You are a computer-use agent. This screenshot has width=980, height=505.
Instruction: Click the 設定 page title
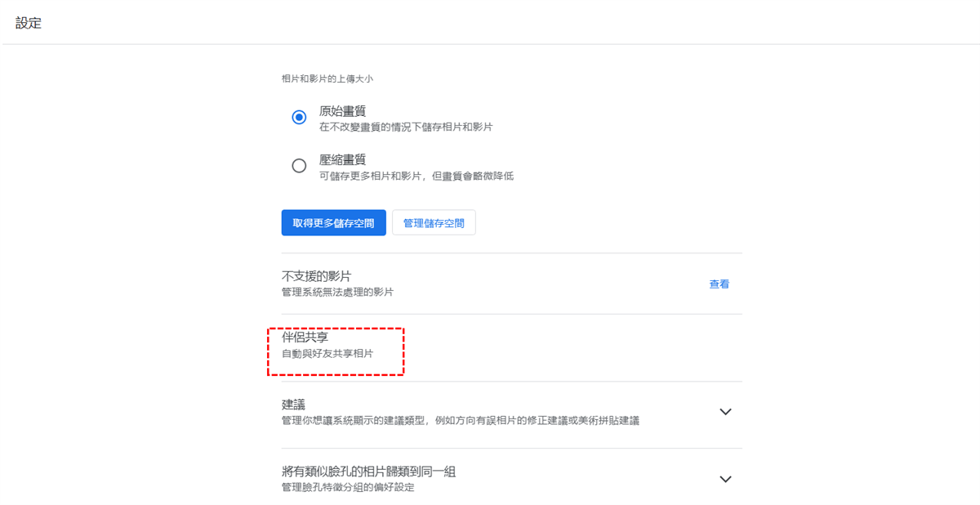click(x=29, y=23)
